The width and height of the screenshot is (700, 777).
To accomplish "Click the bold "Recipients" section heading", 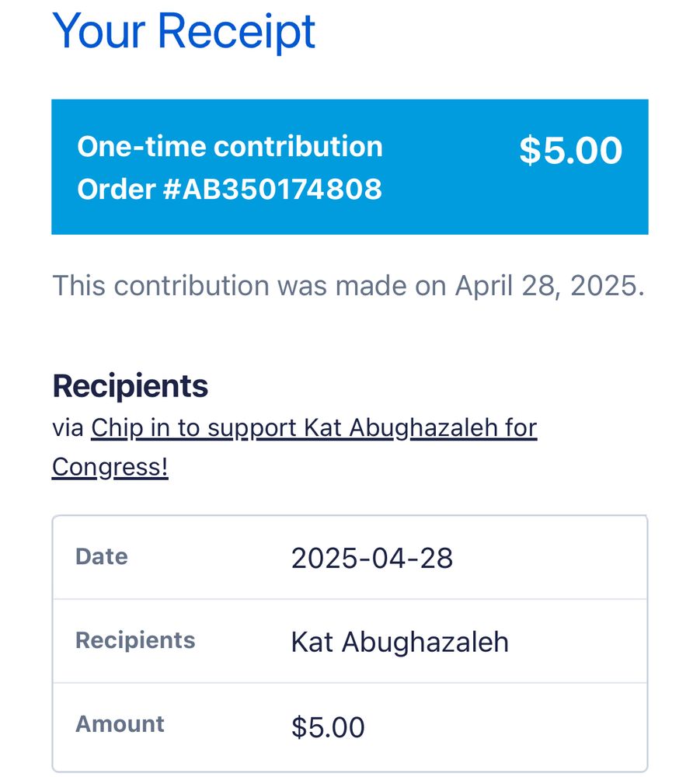I will [x=130, y=386].
